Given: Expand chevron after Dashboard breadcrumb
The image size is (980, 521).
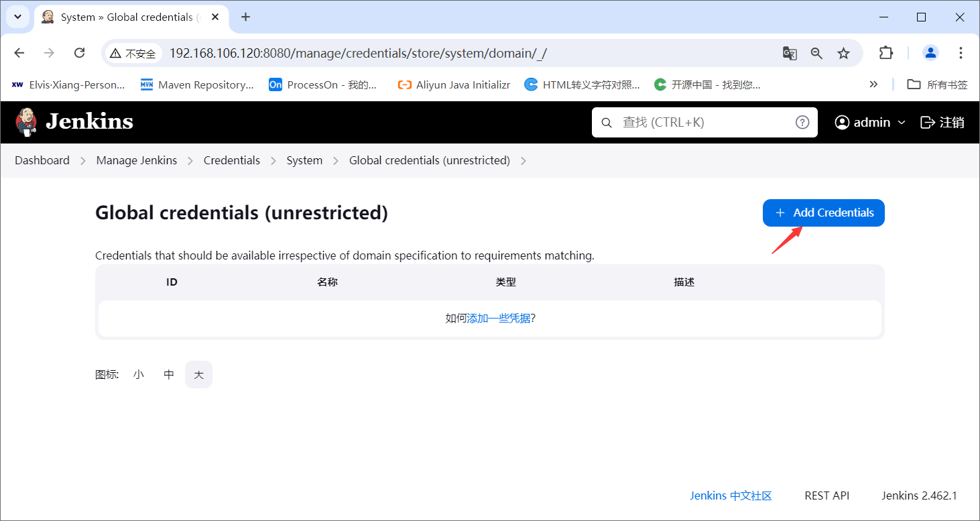Looking at the screenshot, I should [x=83, y=161].
